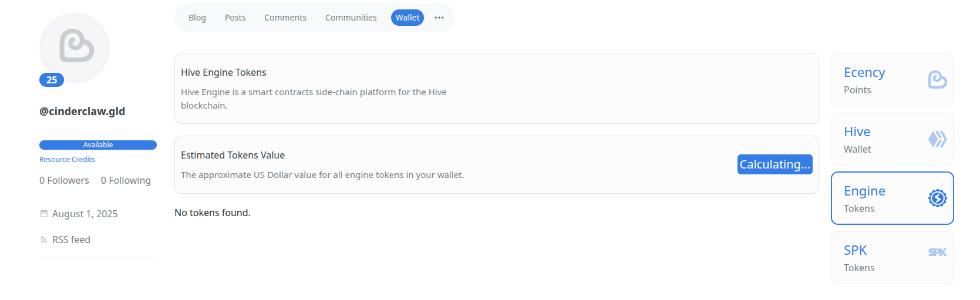Screen dimensions: 980x300
Task: Go to the Comments tab
Action: (285, 18)
